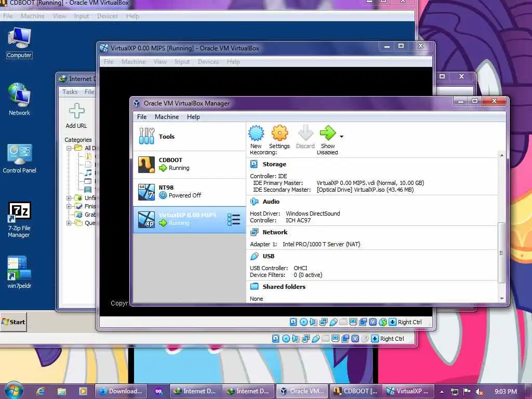This screenshot has height=399, width=532.
Task: Click hard disk indicator in VirtualXP status bar
Action: click(293, 322)
